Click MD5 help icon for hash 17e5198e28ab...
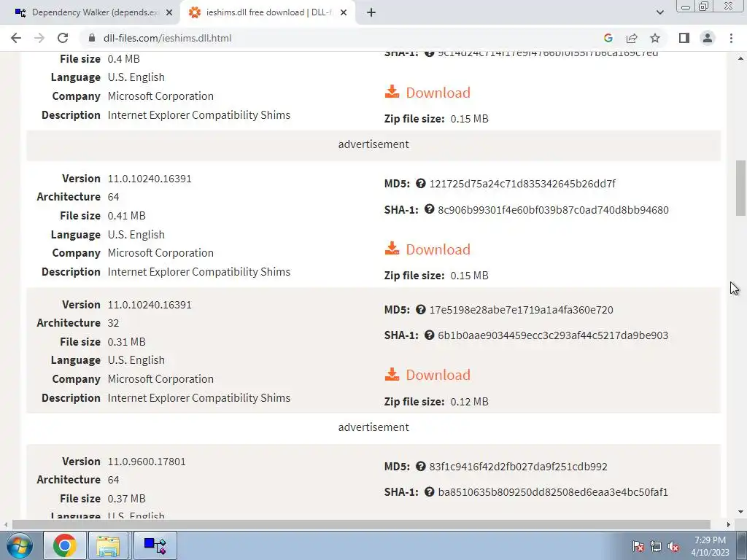The image size is (747, 560). pos(420,309)
